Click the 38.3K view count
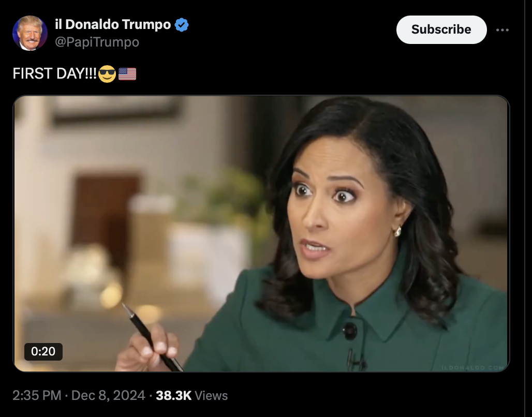Screen dimensions: 532x417 [x=173, y=395]
